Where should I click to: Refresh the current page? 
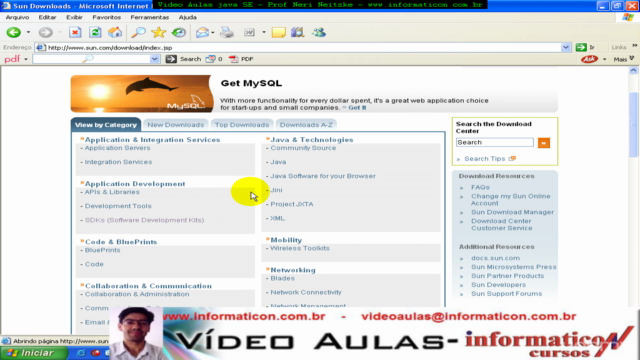(x=95, y=32)
